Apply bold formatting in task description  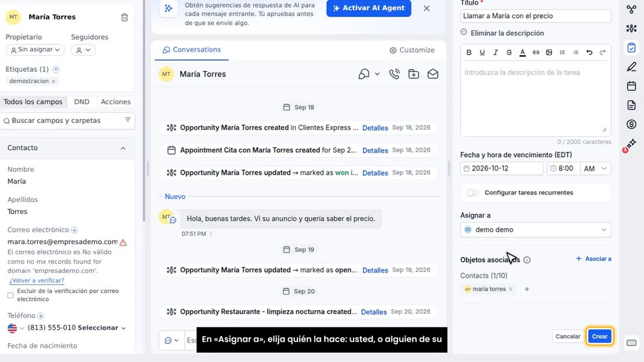[468, 53]
